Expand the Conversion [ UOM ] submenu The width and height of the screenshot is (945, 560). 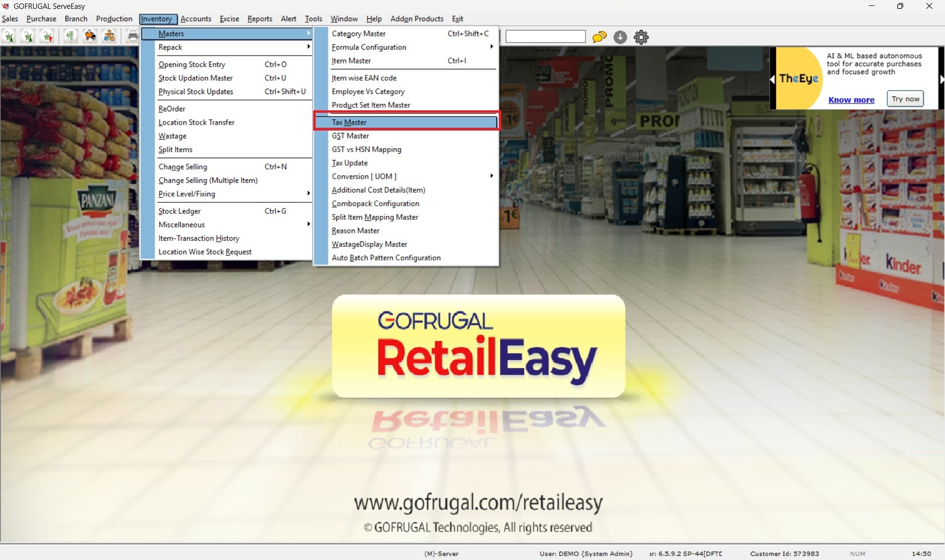pos(406,176)
